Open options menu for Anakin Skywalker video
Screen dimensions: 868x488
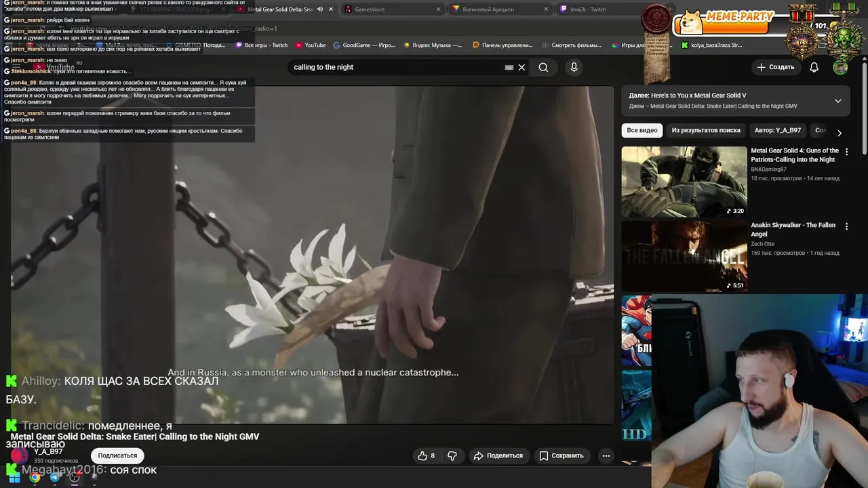[846, 226]
